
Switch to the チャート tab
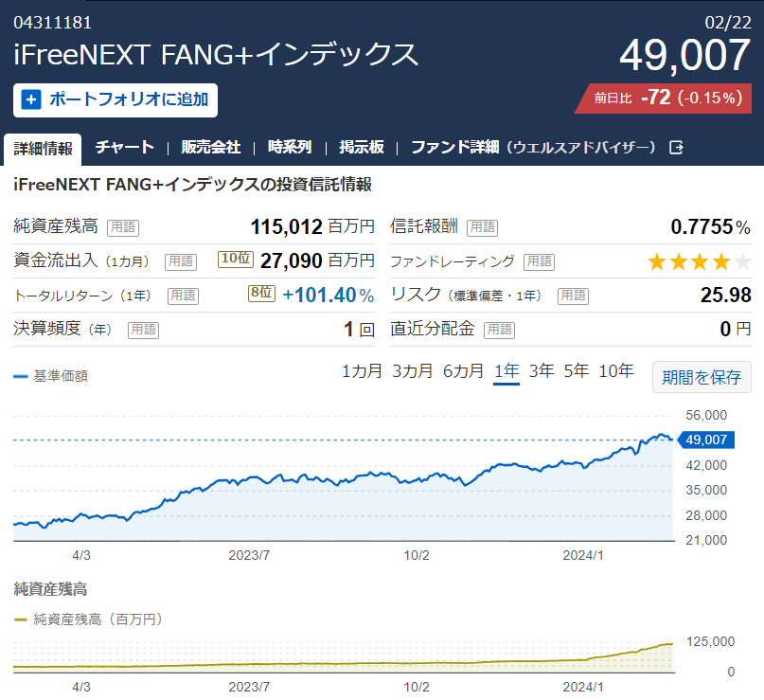click(125, 147)
